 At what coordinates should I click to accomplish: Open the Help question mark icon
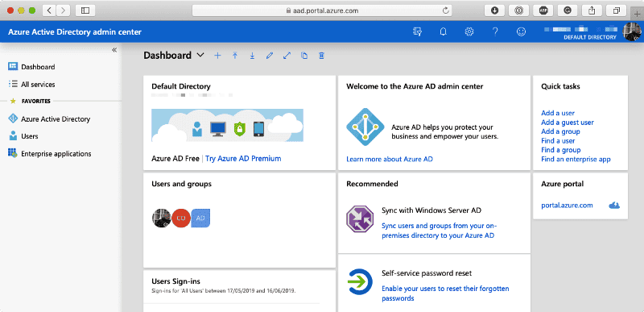click(495, 31)
